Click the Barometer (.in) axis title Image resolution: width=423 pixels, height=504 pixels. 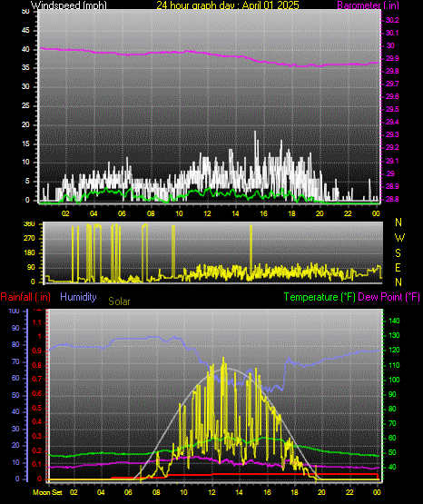click(368, 5)
